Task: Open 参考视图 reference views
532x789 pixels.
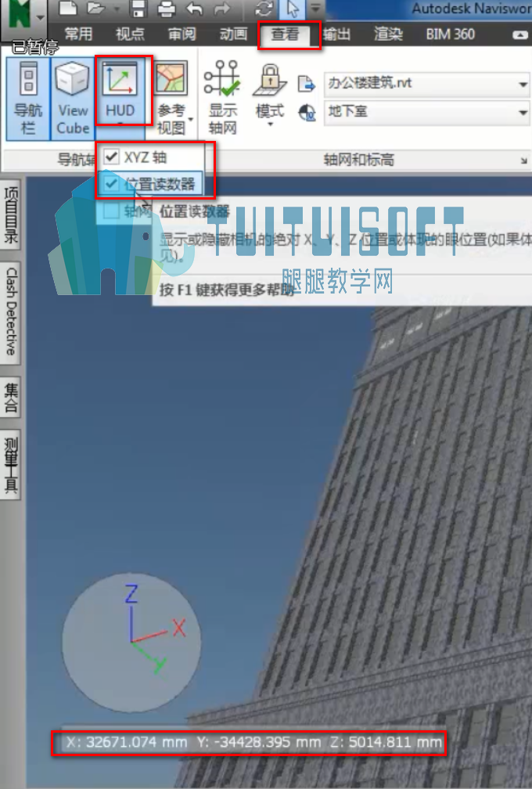Action: point(171,98)
